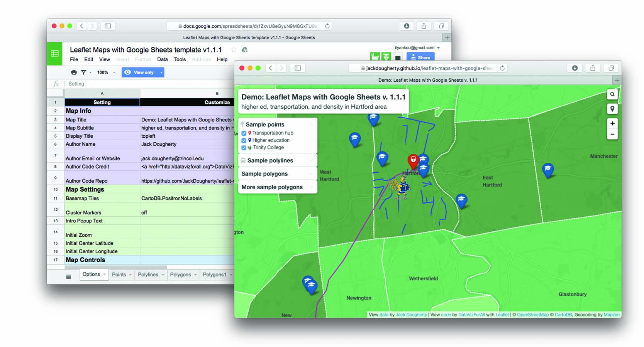Open the all sheets list icon
This screenshot has height=347, width=644.
(x=68, y=276)
